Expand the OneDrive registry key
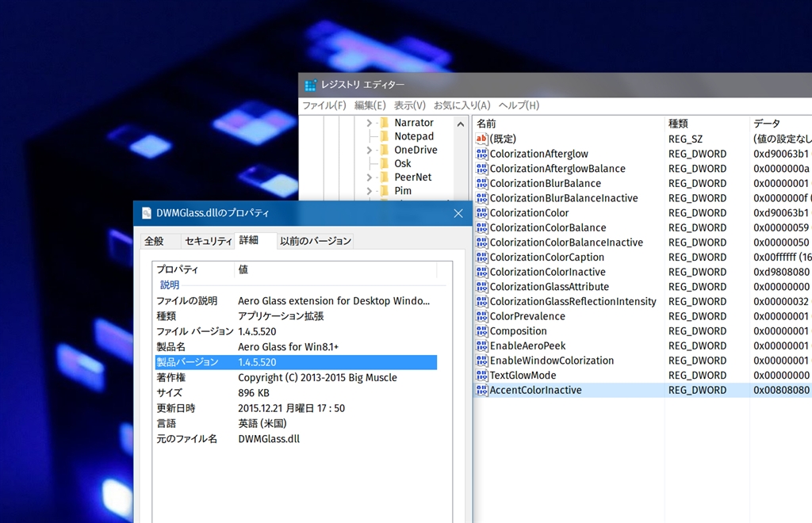This screenshot has width=812, height=523. 370,150
